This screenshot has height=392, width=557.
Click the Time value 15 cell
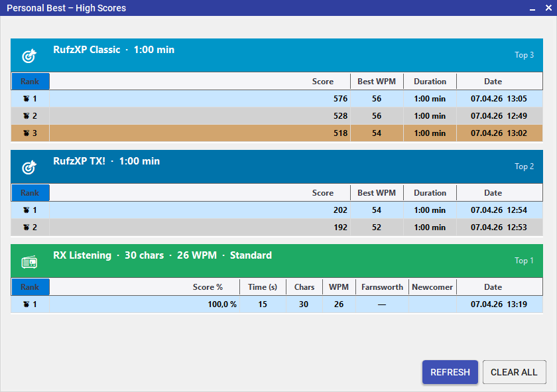tap(263, 304)
